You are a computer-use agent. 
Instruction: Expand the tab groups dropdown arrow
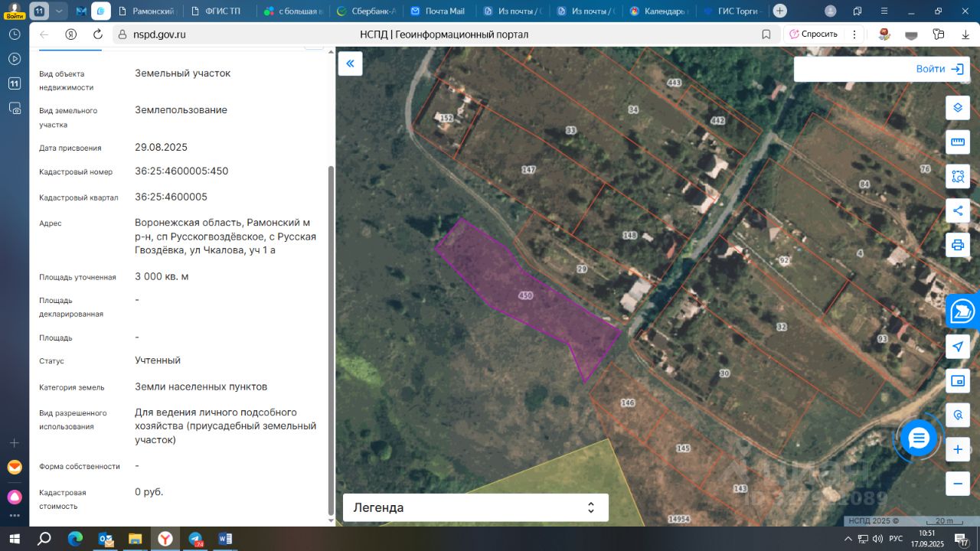point(60,11)
